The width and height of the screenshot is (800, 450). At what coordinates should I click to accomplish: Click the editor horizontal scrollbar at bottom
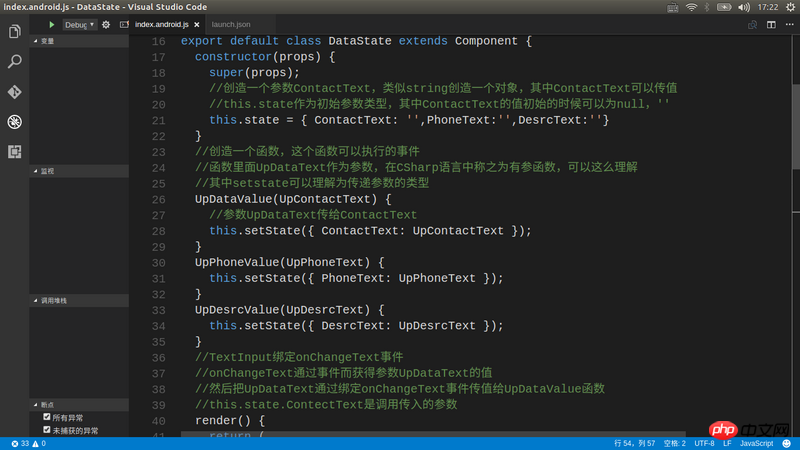pos(434,434)
